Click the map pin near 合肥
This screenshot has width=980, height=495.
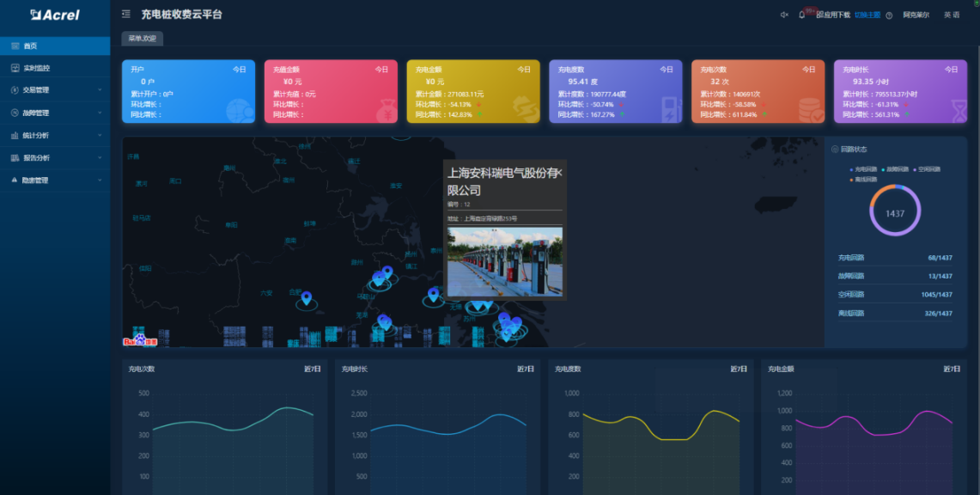click(306, 297)
